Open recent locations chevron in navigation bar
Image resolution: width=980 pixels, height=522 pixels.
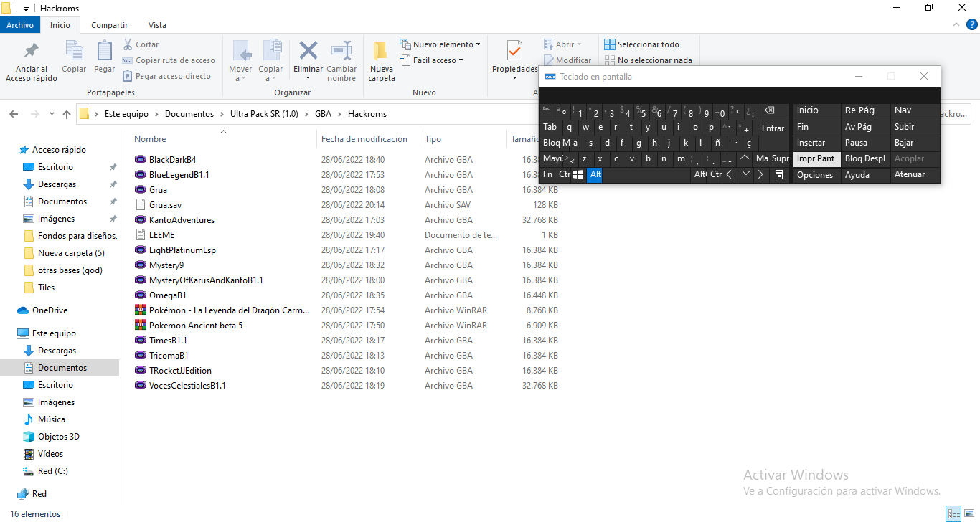tap(52, 114)
